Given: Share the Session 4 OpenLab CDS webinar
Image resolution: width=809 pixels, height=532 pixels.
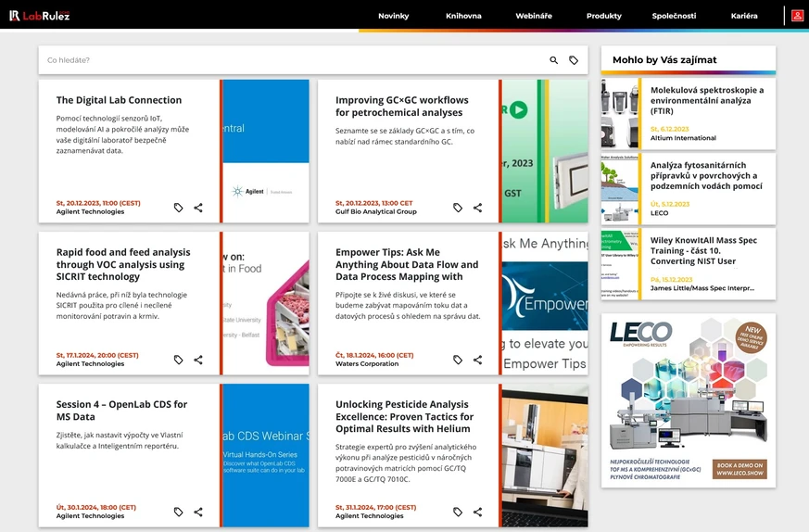Looking at the screenshot, I should (198, 512).
